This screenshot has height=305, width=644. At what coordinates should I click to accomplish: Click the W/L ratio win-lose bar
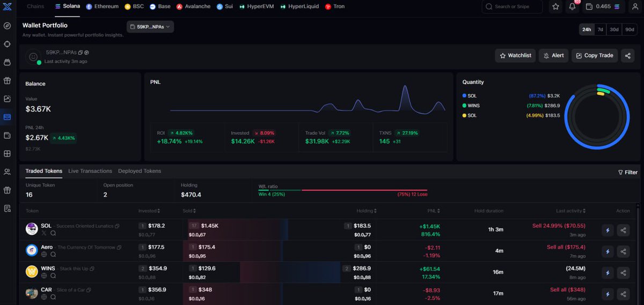pos(342,190)
